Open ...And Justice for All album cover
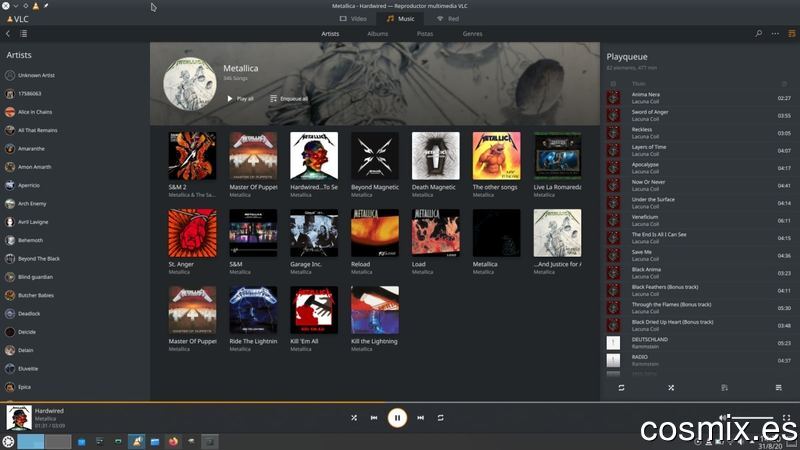This screenshot has width=800, height=450. (x=557, y=233)
